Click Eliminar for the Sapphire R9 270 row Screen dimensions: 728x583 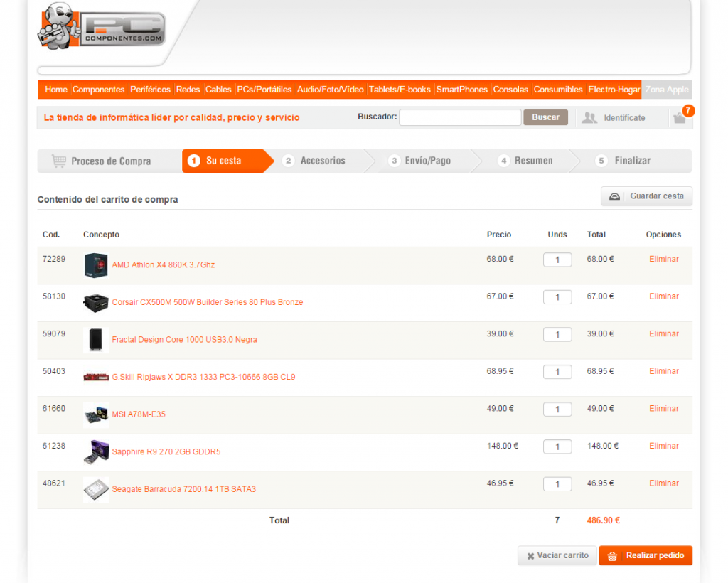pos(664,446)
